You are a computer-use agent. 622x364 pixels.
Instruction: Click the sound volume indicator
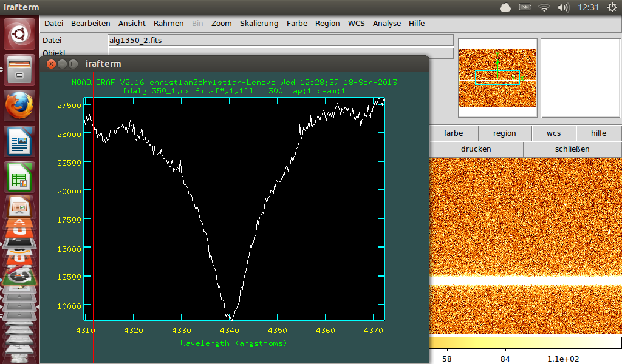click(563, 7)
